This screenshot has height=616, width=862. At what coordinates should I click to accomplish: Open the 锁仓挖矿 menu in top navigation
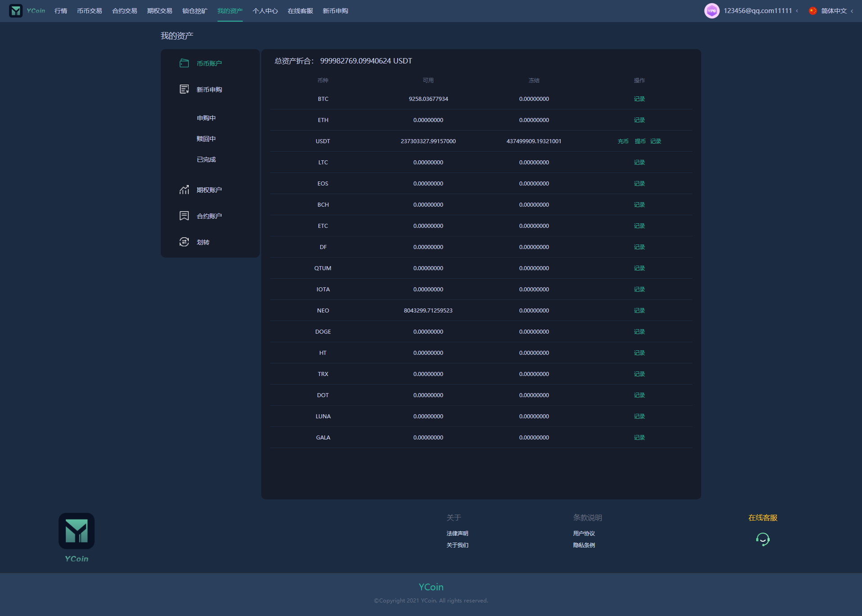click(195, 11)
